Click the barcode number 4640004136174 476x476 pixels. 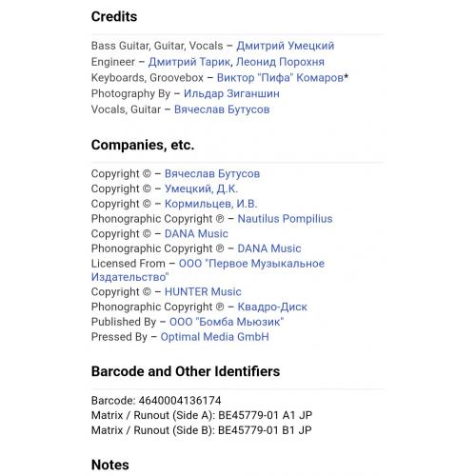tap(180, 401)
